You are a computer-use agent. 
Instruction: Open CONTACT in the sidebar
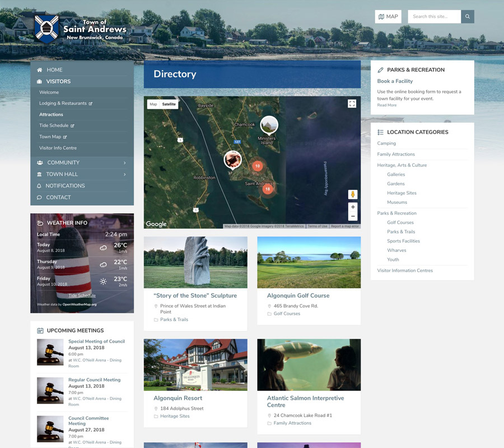[58, 197]
